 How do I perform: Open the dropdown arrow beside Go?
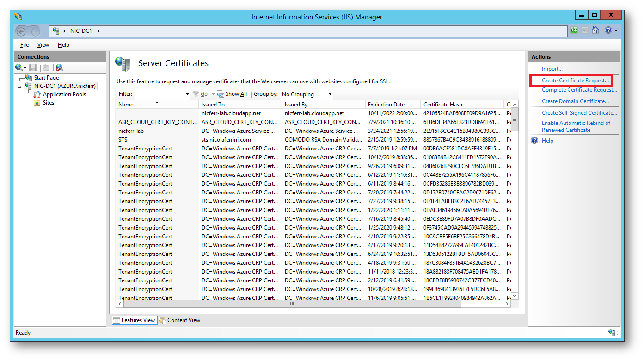click(x=213, y=94)
